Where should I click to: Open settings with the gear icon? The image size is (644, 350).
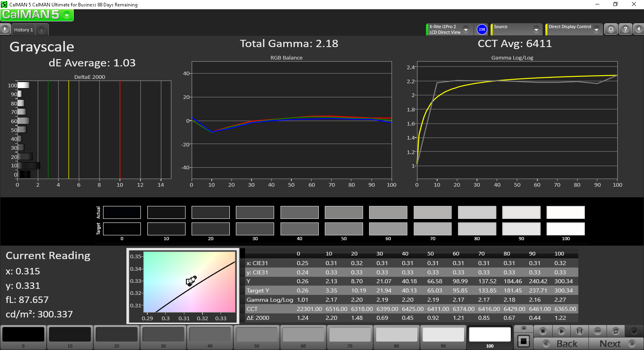click(x=611, y=29)
